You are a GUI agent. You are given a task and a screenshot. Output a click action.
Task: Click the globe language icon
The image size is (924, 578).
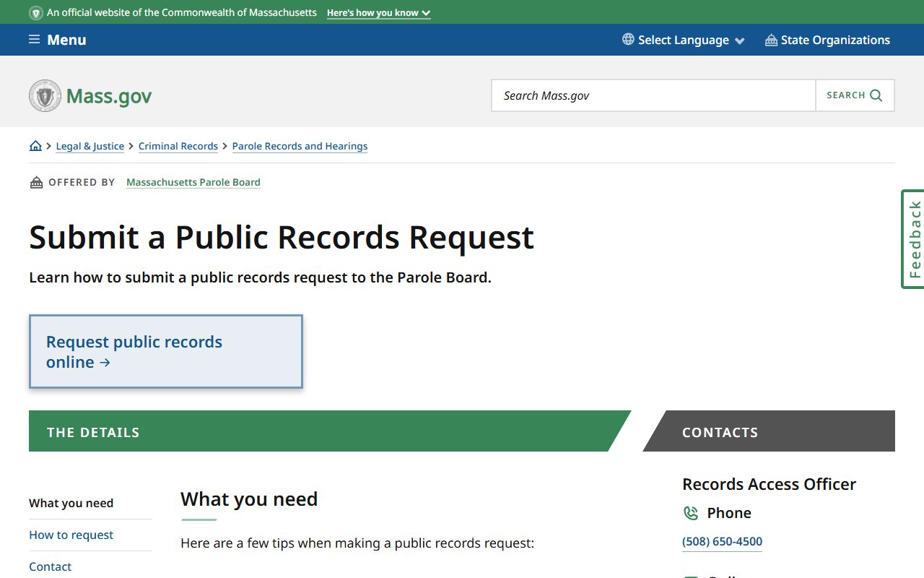click(628, 40)
